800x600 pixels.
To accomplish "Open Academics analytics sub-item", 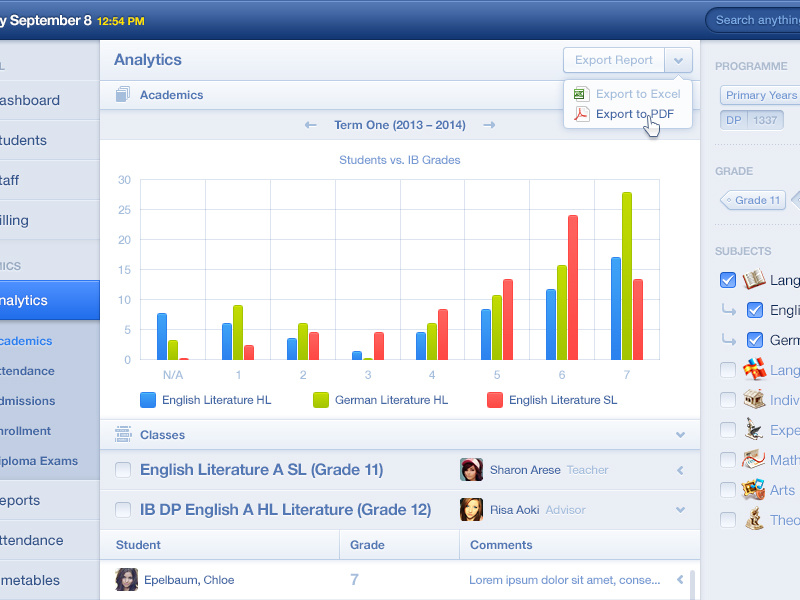I will (49, 341).
